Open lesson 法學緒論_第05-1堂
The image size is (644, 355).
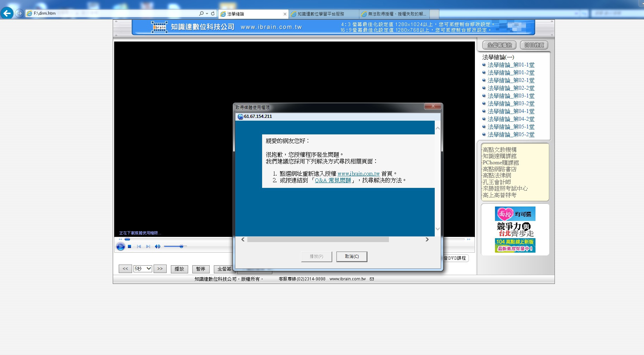[x=511, y=127]
